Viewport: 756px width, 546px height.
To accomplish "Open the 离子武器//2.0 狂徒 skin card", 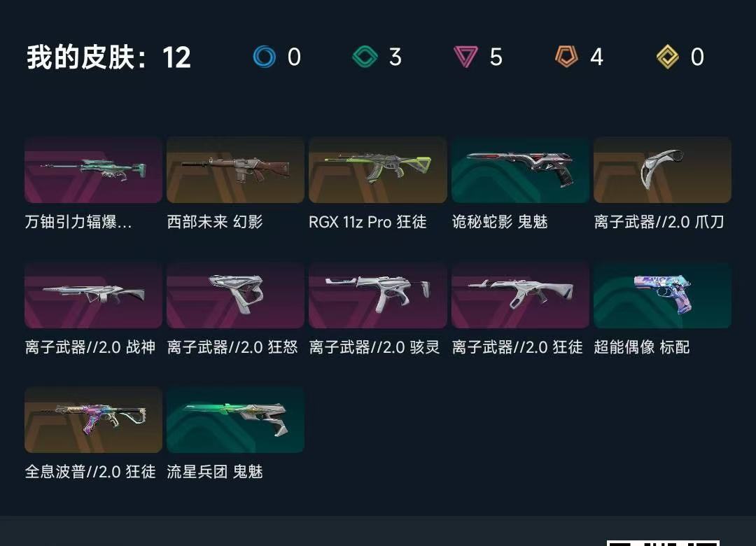I will 520,295.
